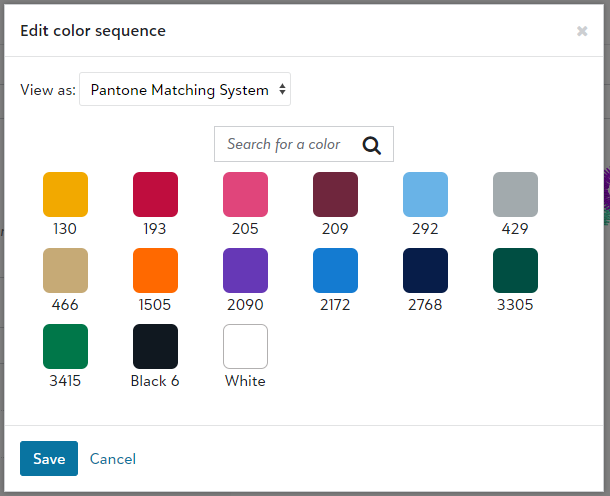Image resolution: width=610 pixels, height=496 pixels.
Task: Choose the gray 429 swatch
Action: pyautogui.click(x=515, y=195)
